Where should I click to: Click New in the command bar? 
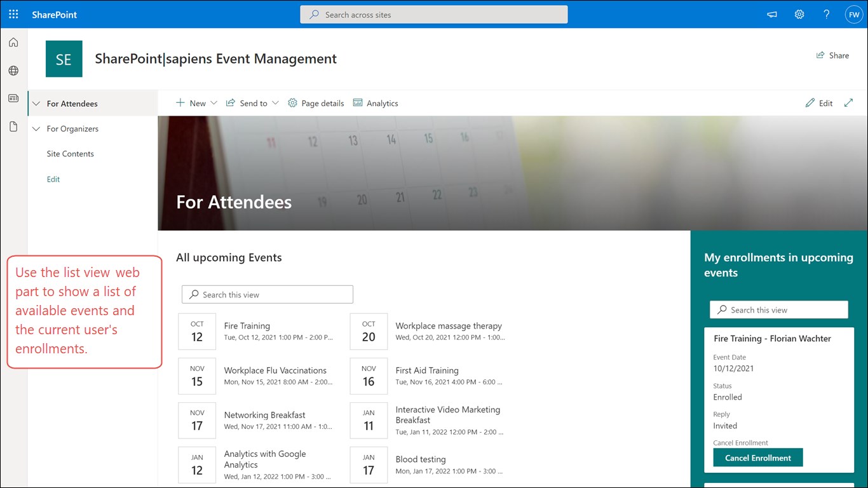(191, 103)
